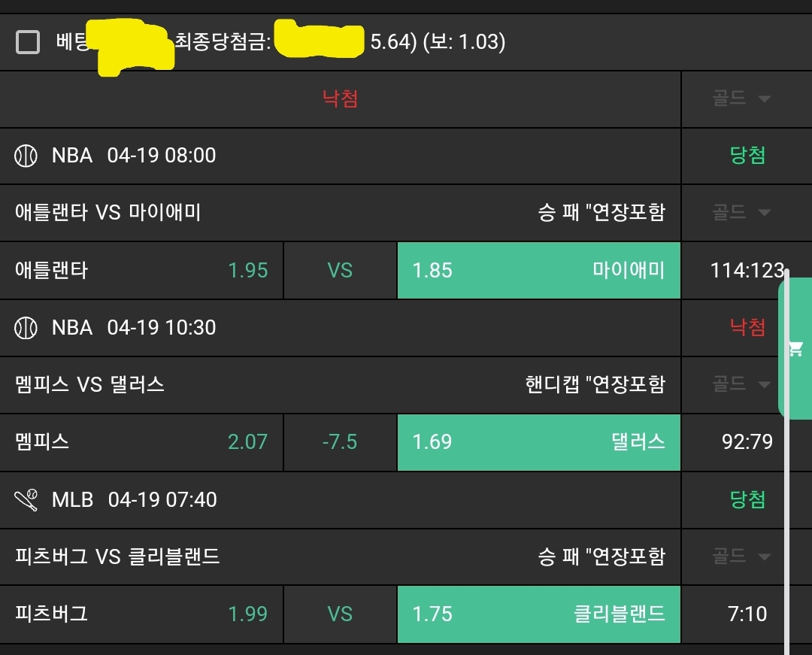Click the 114:123 final score
This screenshot has width=812, height=655.
pos(746,270)
